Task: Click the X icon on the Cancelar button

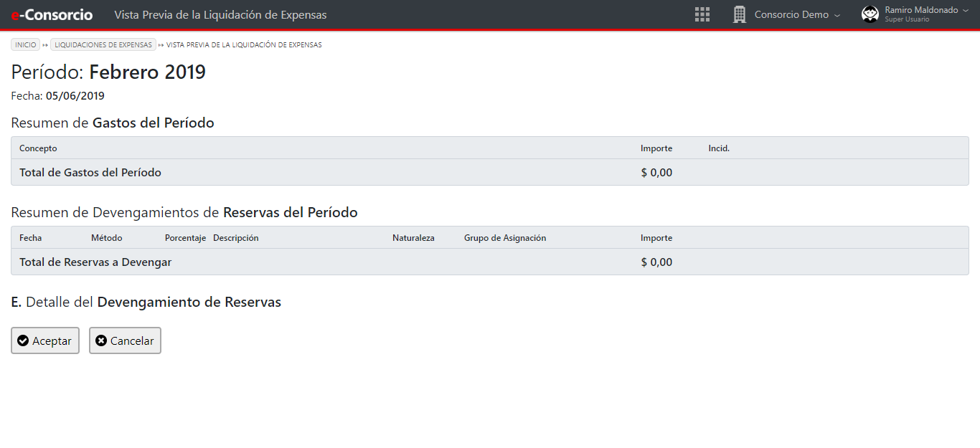Action: [101, 341]
